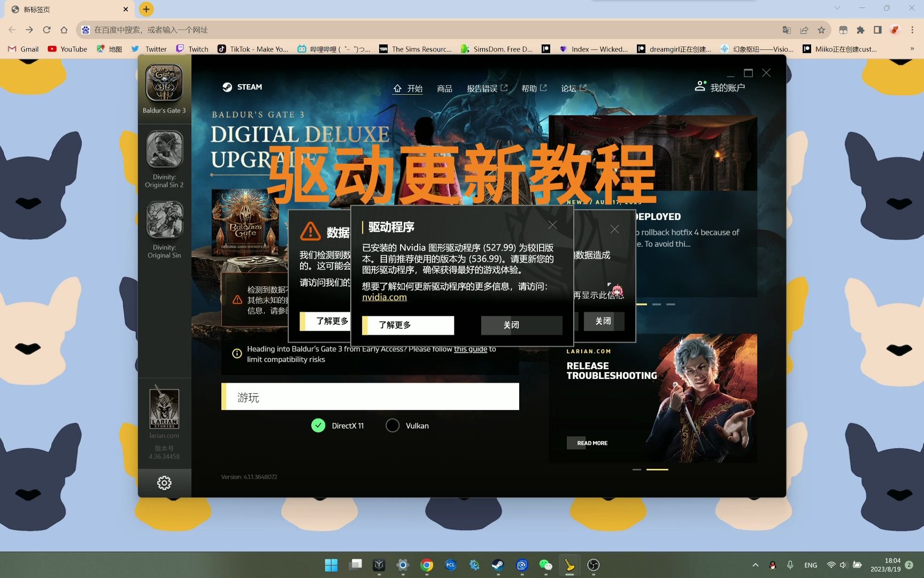Click the translate page icon
The image size is (924, 578).
tap(787, 30)
